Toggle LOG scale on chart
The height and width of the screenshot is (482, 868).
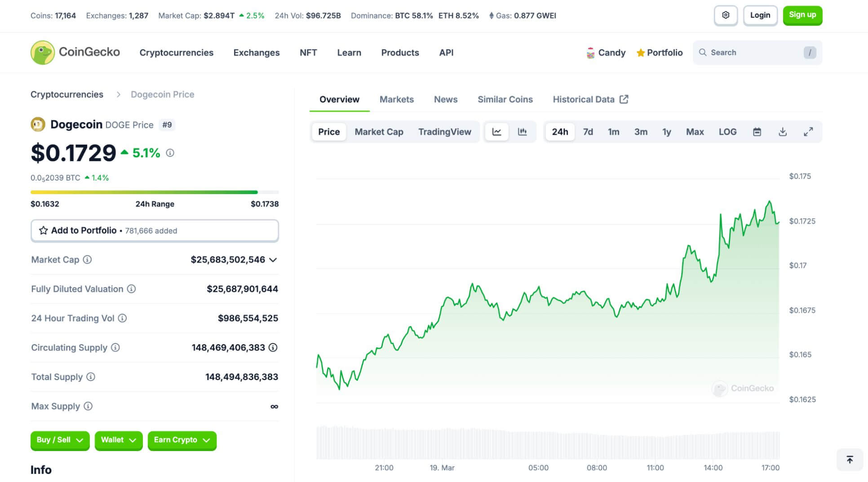coord(727,132)
